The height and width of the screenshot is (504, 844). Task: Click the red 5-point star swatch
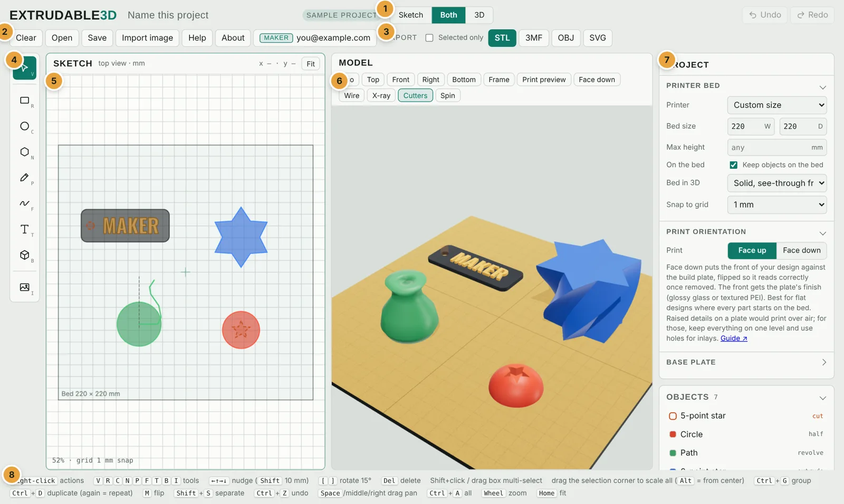[673, 416]
